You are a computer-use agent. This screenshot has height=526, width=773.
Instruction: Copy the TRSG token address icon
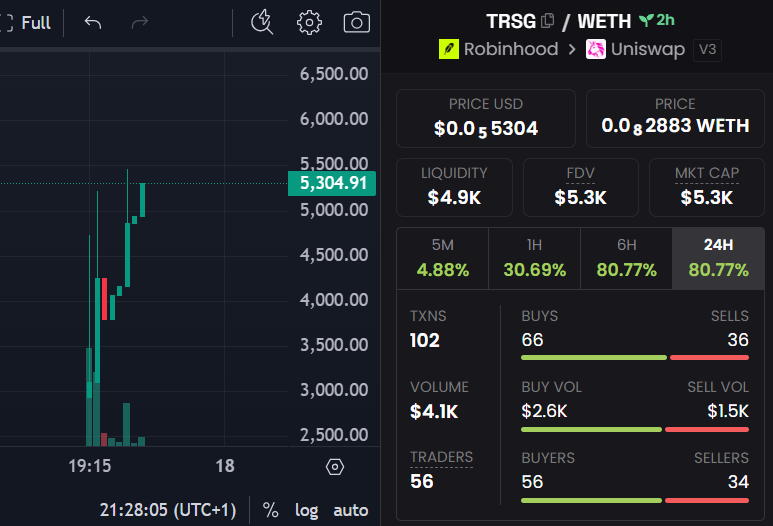point(547,21)
